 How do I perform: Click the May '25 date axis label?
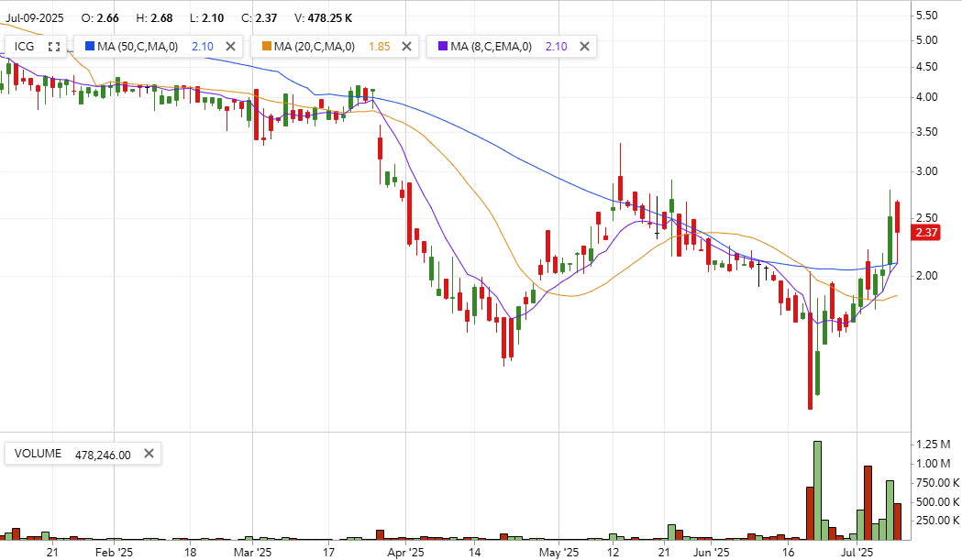point(558,552)
